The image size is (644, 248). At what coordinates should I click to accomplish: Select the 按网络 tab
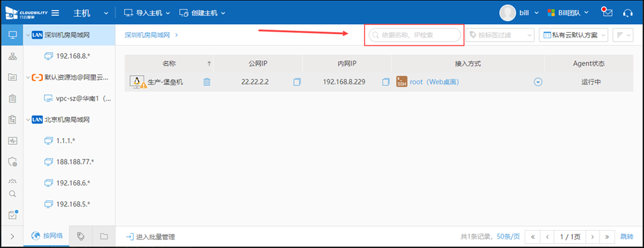(x=47, y=236)
